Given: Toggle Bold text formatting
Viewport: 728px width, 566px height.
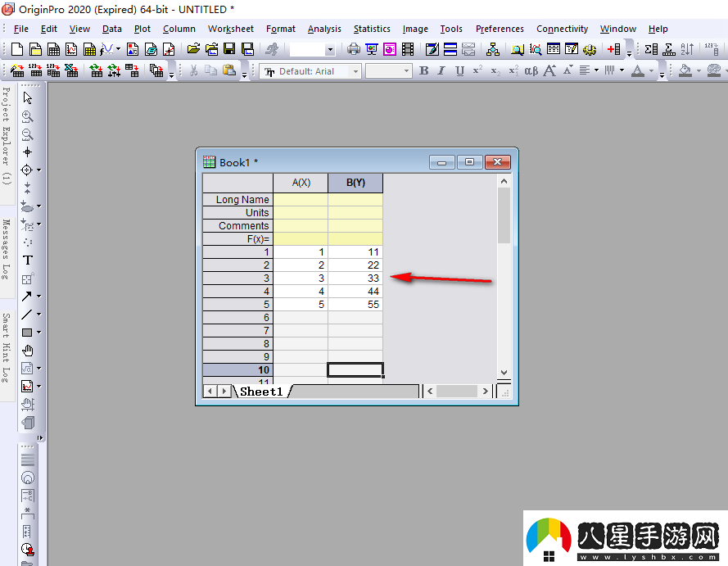Looking at the screenshot, I should (x=423, y=71).
